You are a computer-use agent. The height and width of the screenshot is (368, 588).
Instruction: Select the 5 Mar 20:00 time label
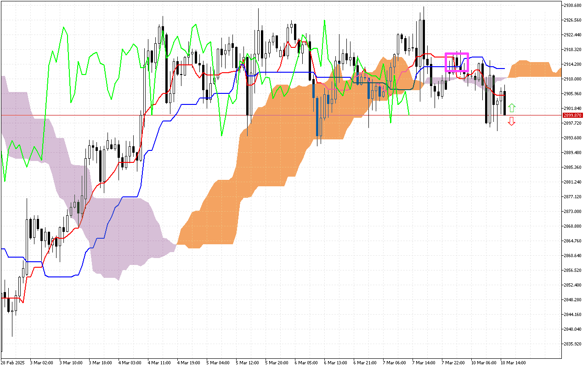click(277, 362)
